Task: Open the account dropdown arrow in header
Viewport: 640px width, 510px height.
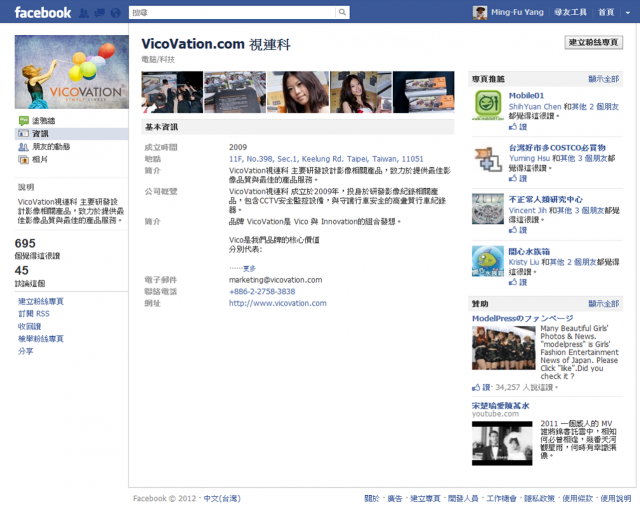Action: pyautogui.click(x=627, y=13)
